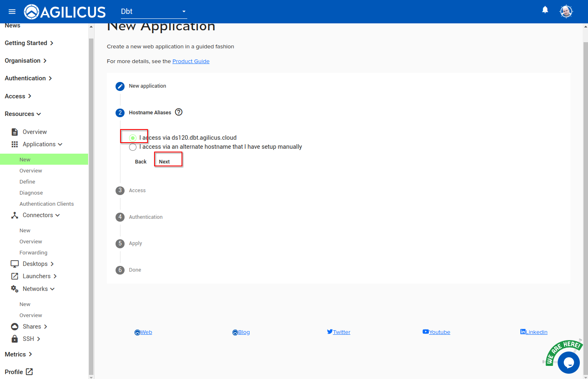The image size is (588, 379).
Task: Open the user avatar profile menu
Action: [566, 11]
